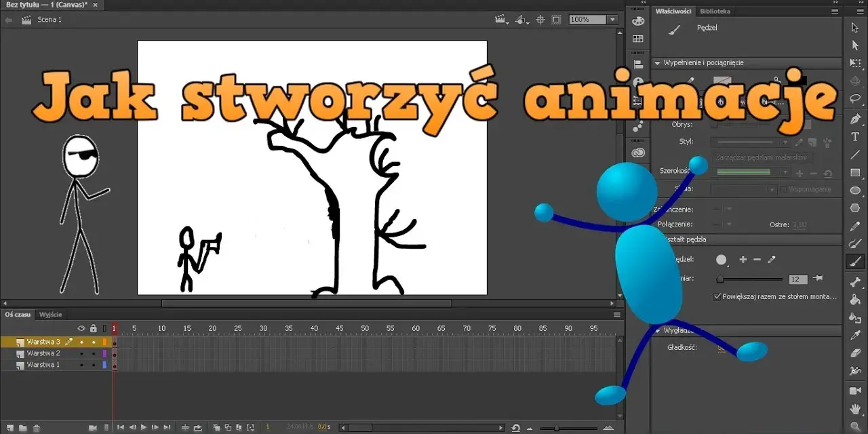Select the Oval tool

(855, 191)
